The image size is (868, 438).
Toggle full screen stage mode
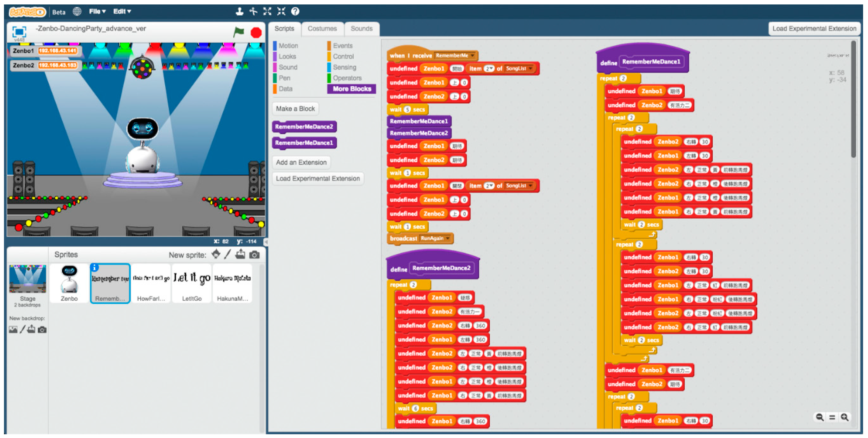(19, 32)
